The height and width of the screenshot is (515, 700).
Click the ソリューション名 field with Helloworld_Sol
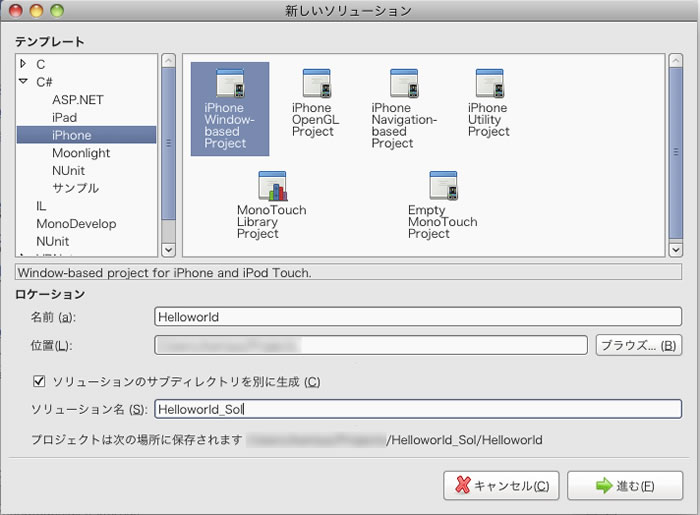(x=418, y=409)
